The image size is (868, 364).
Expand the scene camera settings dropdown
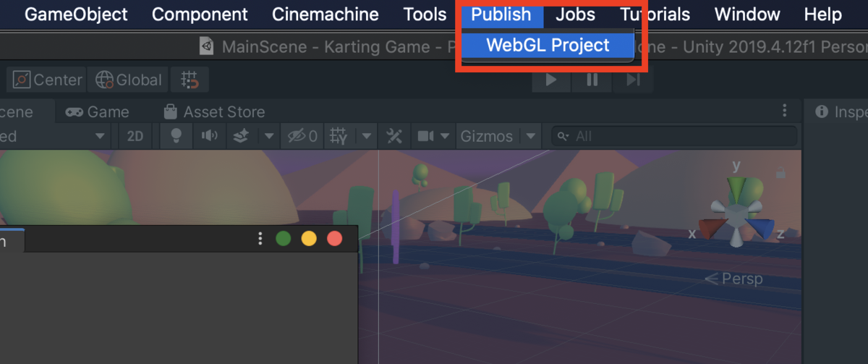tap(446, 136)
